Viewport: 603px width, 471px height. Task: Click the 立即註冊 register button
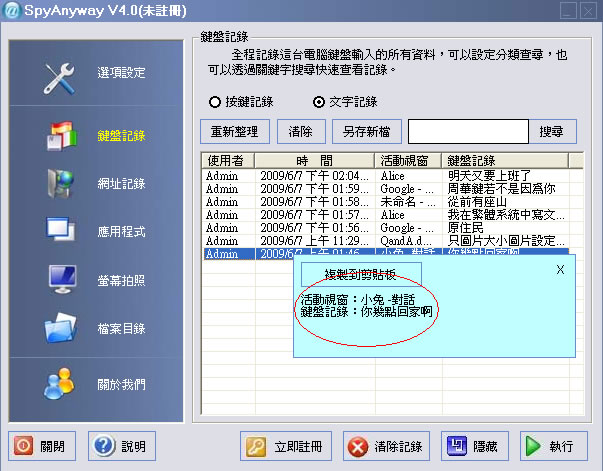[x=286, y=446]
